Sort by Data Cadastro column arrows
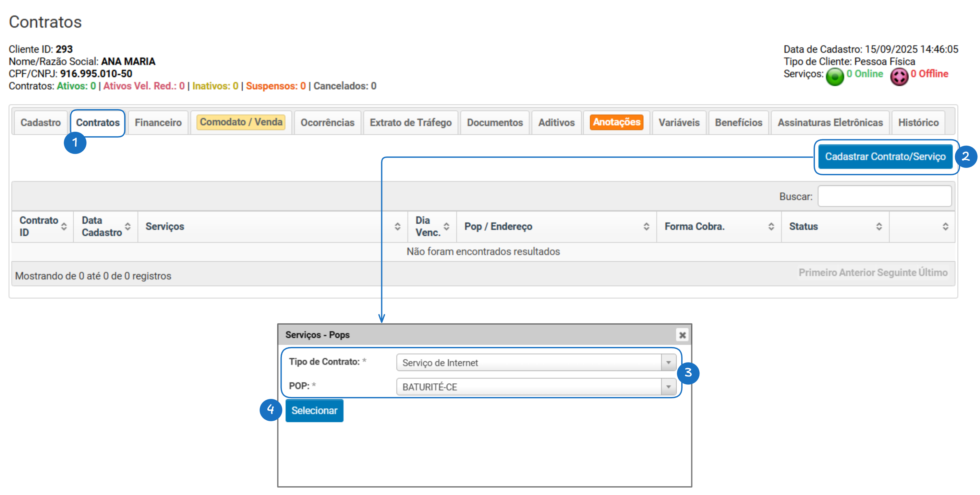 click(128, 227)
